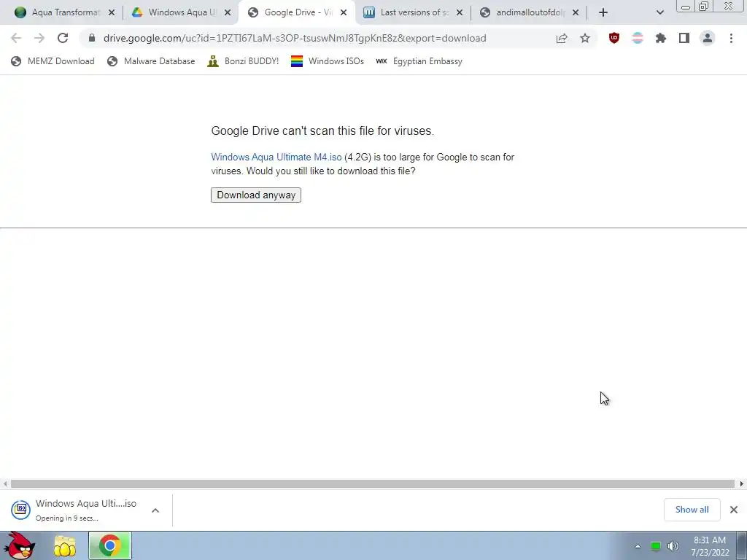The height and width of the screenshot is (560, 747).
Task: Open Egyptian Embassy bookmark
Action: pyautogui.click(x=419, y=61)
